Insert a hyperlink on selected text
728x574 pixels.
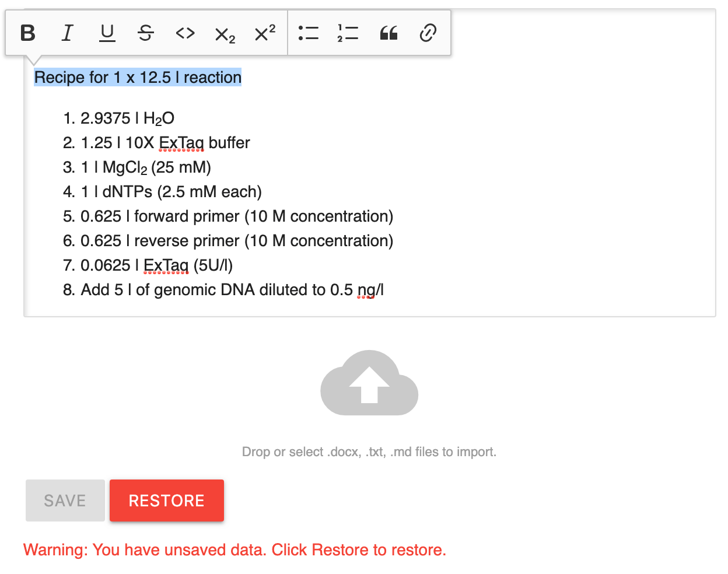point(428,33)
